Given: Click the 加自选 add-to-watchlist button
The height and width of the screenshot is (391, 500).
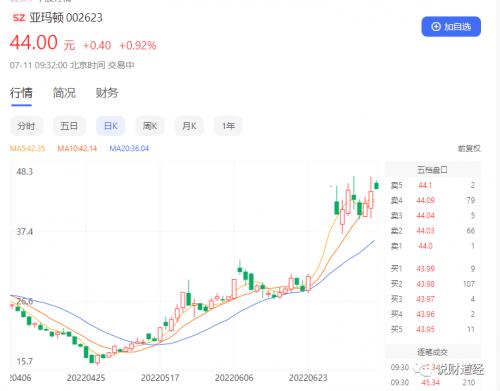Looking at the screenshot, I should 451,26.
